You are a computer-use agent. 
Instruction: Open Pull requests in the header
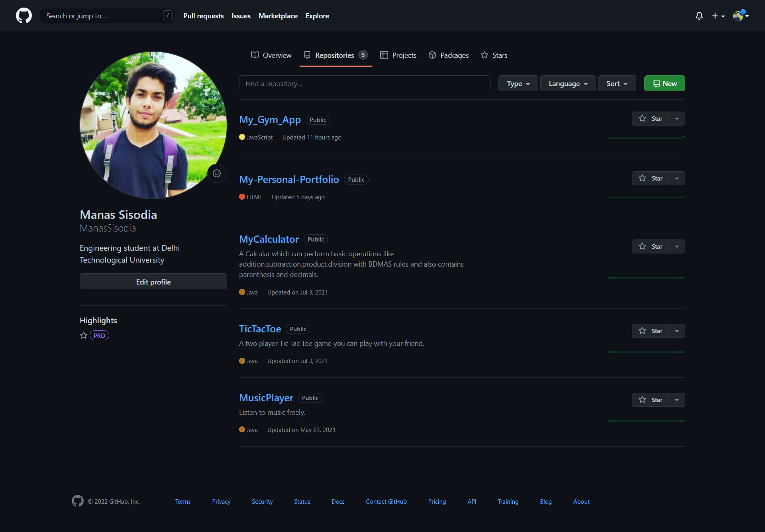click(x=203, y=16)
